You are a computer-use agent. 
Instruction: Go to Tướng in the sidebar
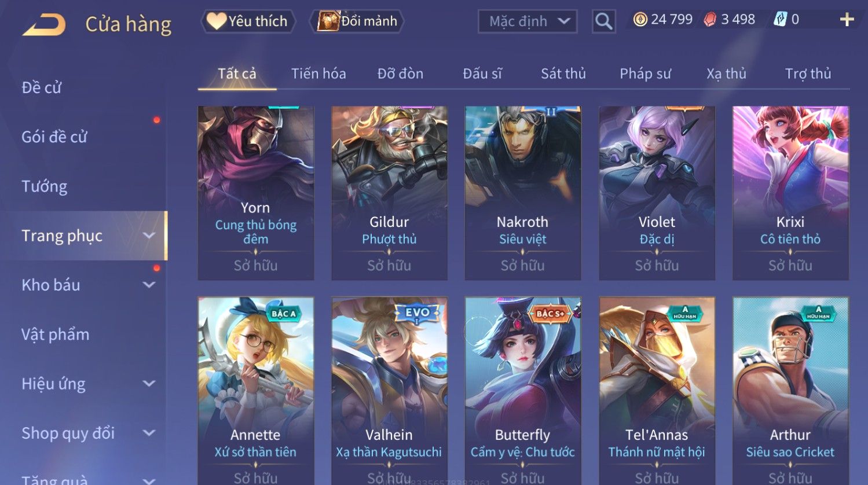point(45,186)
